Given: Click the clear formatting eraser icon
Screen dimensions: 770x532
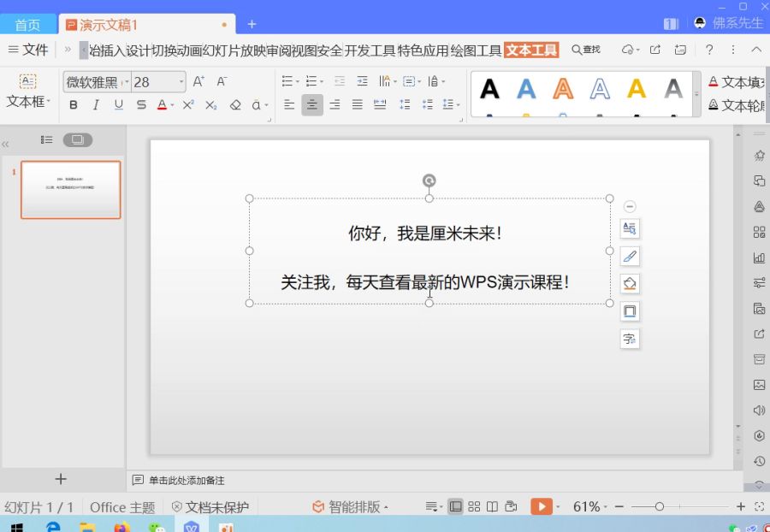Looking at the screenshot, I should coord(235,105).
